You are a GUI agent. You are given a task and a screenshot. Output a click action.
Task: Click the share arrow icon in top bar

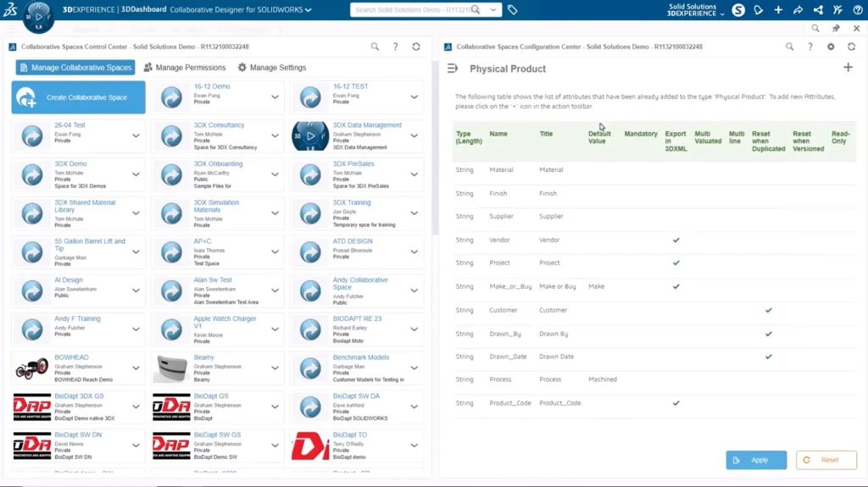tap(798, 10)
